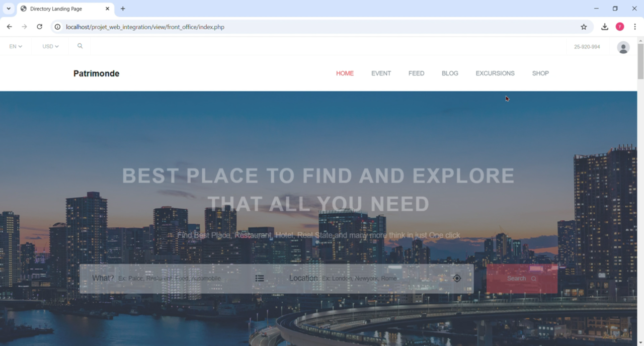
Task: Go back to the previous page
Action: pos(10,27)
